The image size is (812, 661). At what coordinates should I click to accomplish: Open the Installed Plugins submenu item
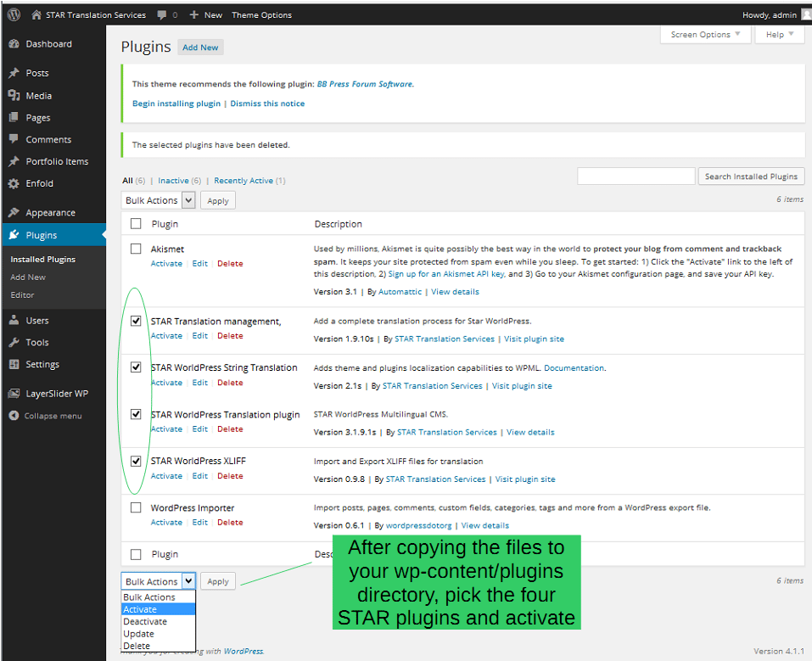(x=43, y=260)
